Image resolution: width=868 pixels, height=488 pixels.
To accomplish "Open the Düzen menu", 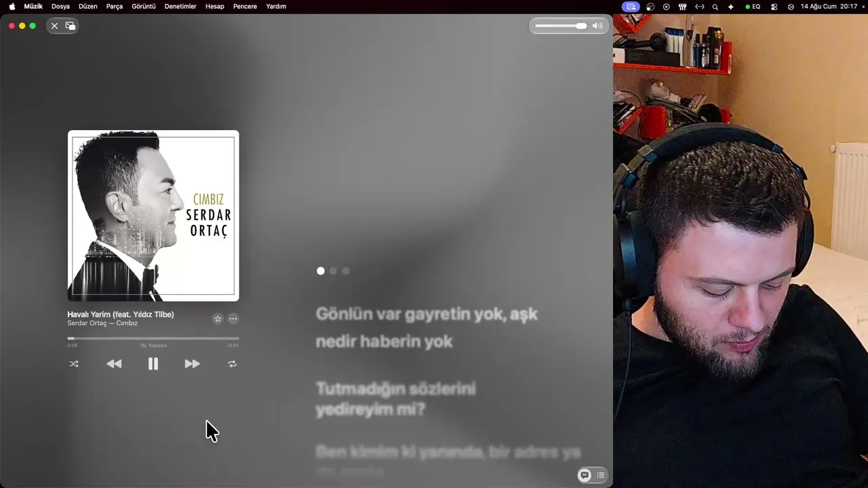I will (88, 7).
